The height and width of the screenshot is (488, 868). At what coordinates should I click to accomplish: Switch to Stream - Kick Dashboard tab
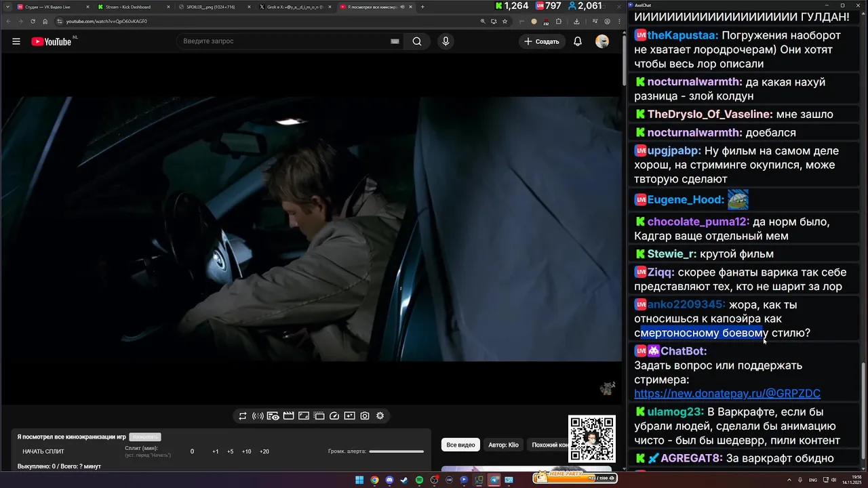pos(133,7)
